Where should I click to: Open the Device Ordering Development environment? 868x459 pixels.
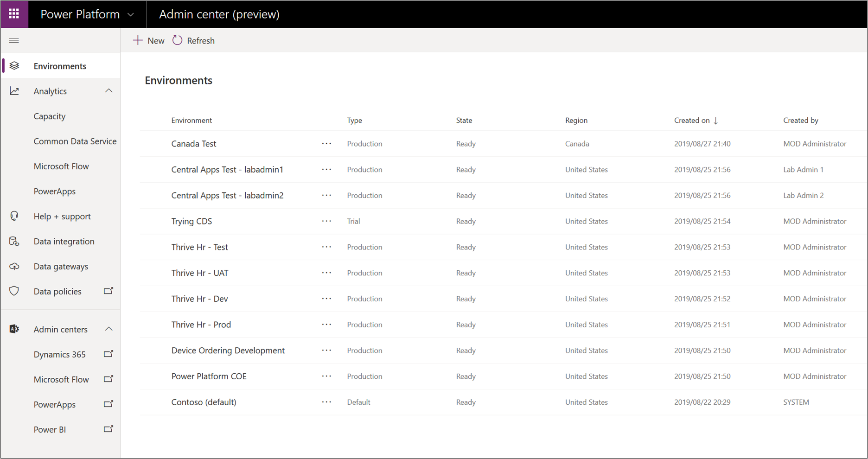[228, 351]
